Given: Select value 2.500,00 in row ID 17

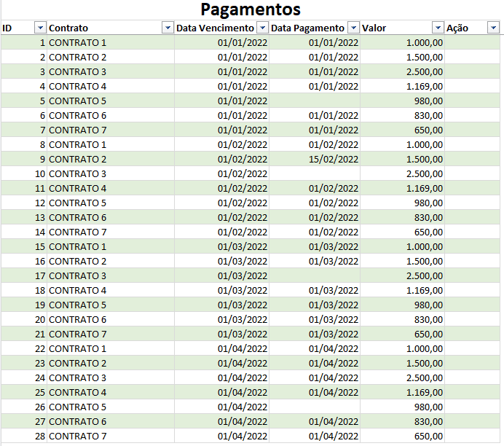Looking at the screenshot, I should [x=403, y=276].
